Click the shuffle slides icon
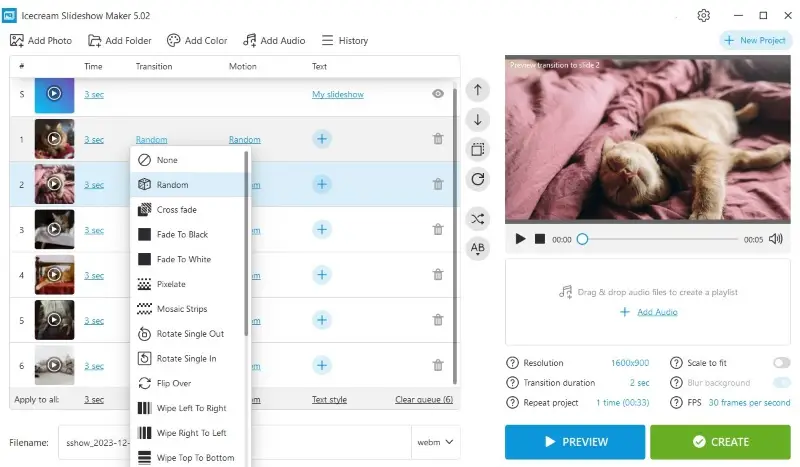Screen dimensions: 800x467 click(478, 218)
